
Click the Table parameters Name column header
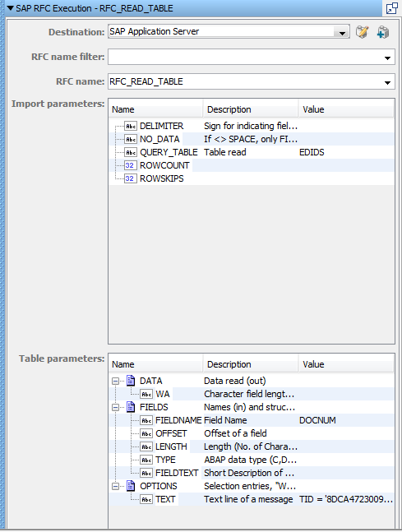tap(156, 364)
